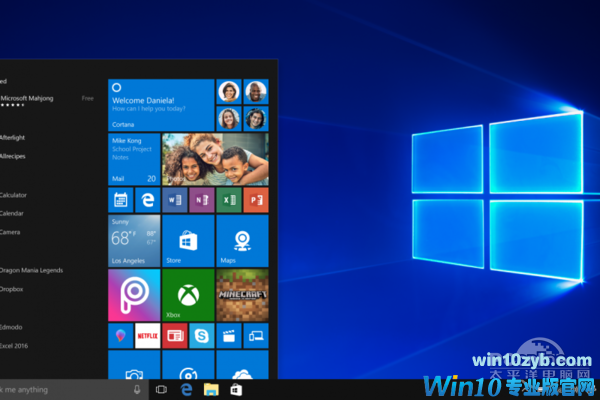This screenshot has height=400, width=600.
Task: Open Task View on the taskbar
Action: coord(161,390)
